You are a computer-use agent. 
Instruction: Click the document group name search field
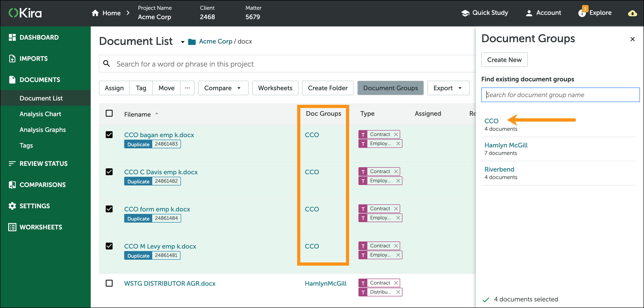click(x=560, y=95)
